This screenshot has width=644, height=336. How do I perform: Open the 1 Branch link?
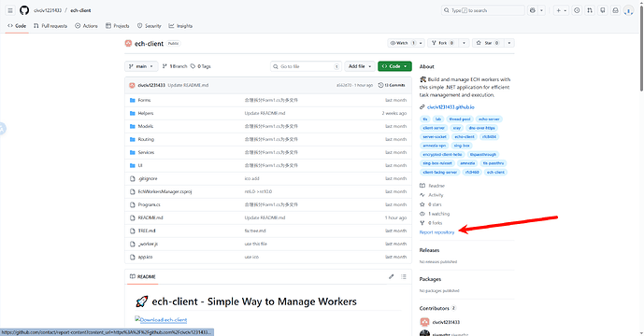point(175,66)
